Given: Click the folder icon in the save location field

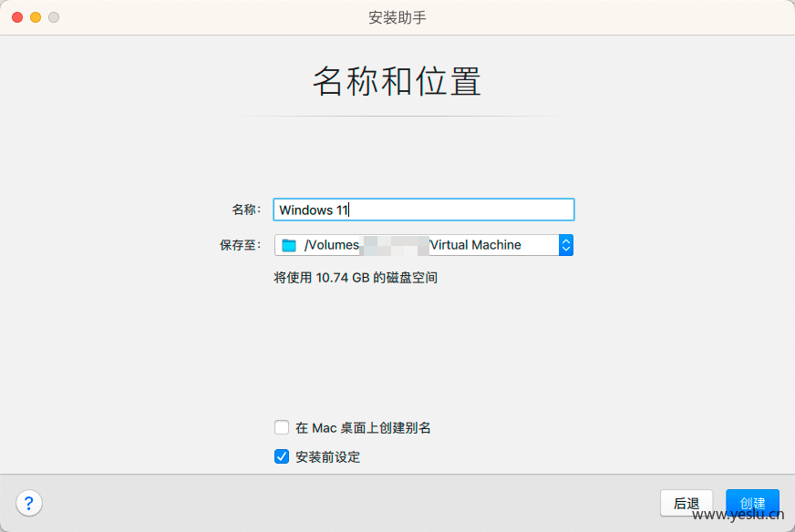Looking at the screenshot, I should tap(289, 245).
